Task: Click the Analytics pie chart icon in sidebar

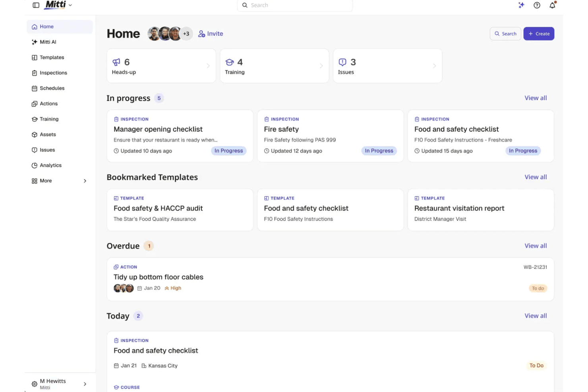Action: [x=35, y=166]
